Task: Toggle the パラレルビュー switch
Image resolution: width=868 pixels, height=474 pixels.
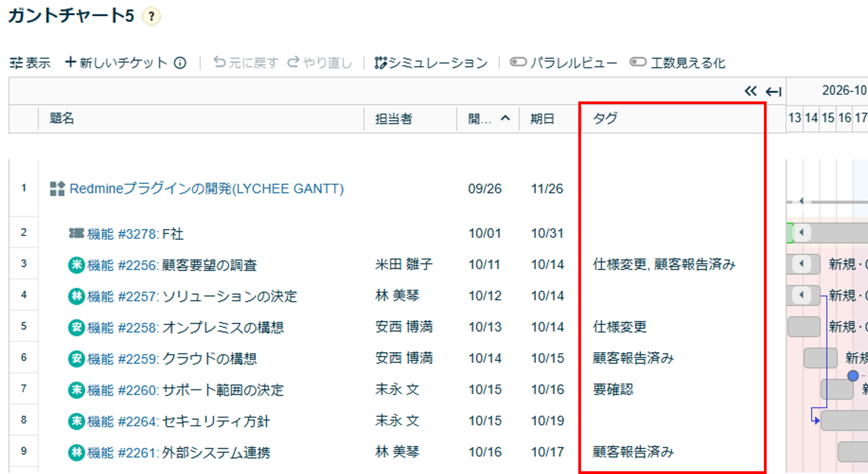Action: 518,62
